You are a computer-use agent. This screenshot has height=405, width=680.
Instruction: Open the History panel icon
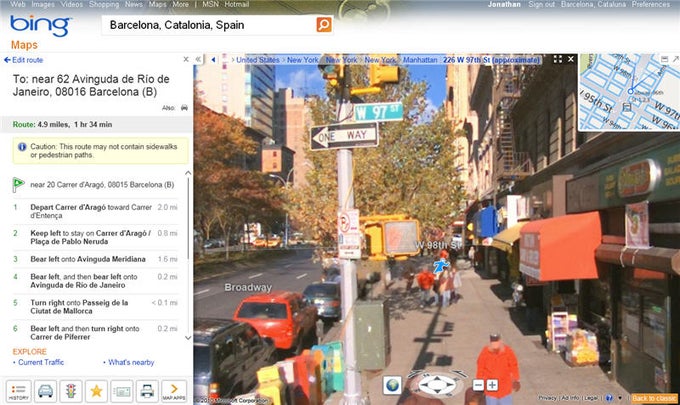coord(18,391)
